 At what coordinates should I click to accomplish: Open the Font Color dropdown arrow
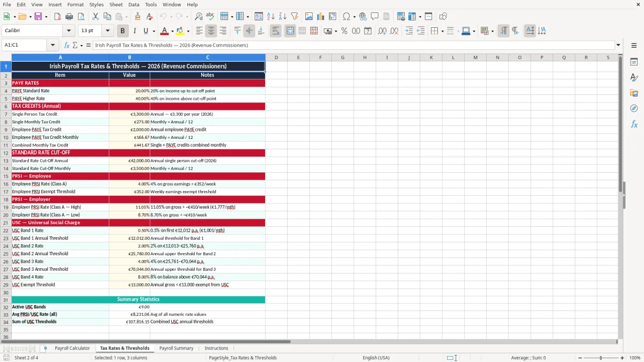point(172,31)
